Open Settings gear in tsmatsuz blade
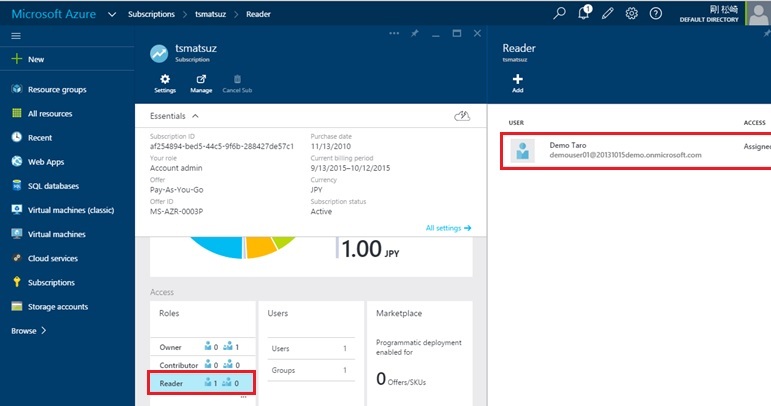771x406 pixels. tap(165, 83)
